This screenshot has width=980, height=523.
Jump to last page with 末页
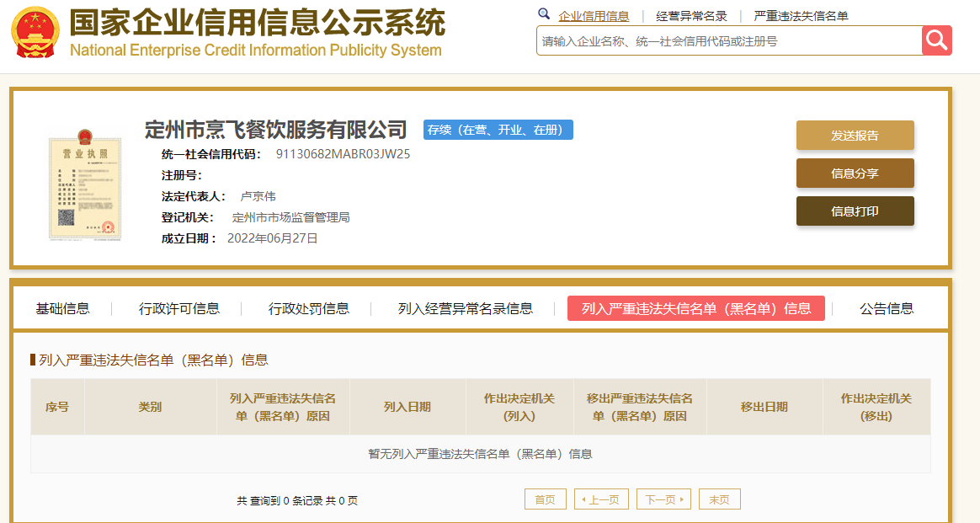tap(719, 499)
